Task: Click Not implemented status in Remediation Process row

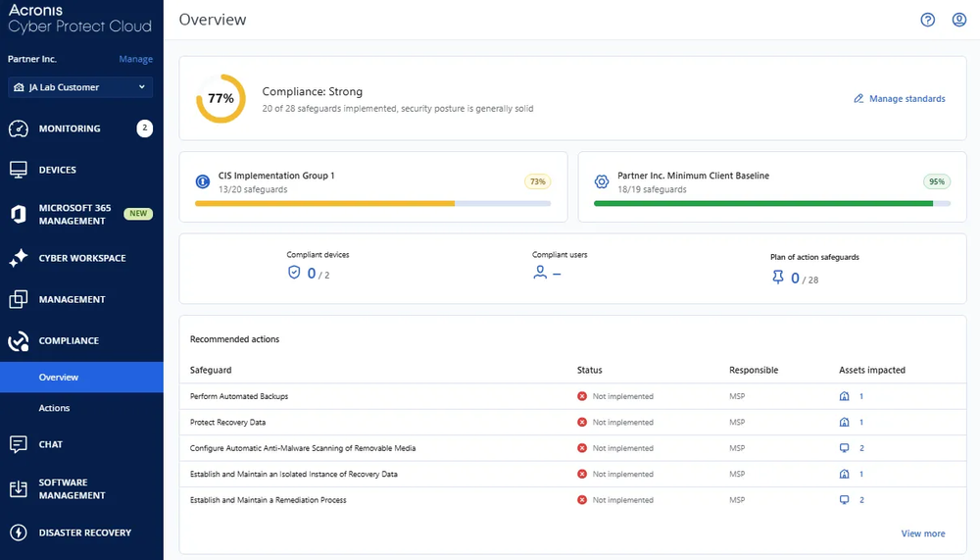Action: click(x=622, y=500)
